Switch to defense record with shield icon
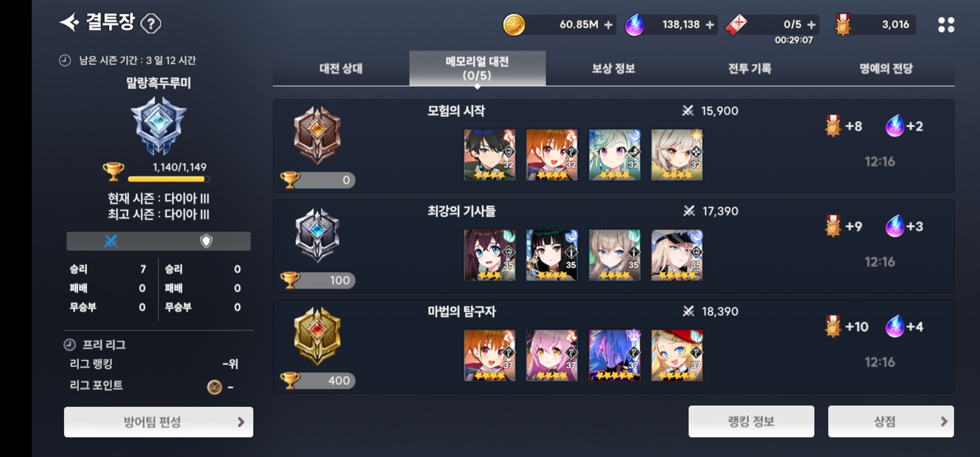The height and width of the screenshot is (457, 980). [x=206, y=241]
